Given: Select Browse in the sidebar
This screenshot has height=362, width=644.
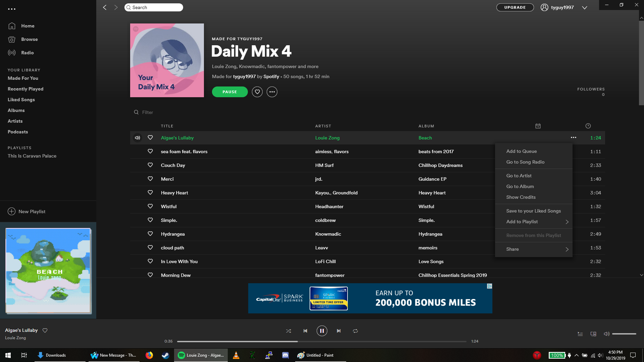Looking at the screenshot, I should coord(30,39).
